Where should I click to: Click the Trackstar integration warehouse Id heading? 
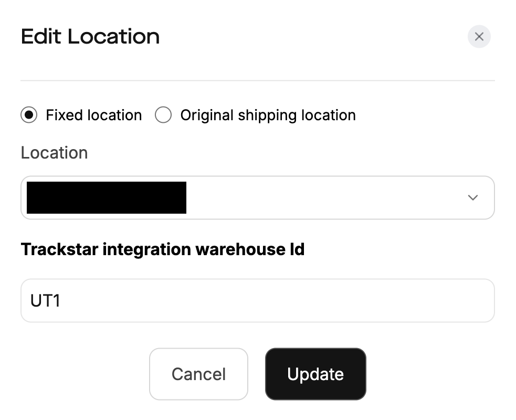tap(162, 249)
